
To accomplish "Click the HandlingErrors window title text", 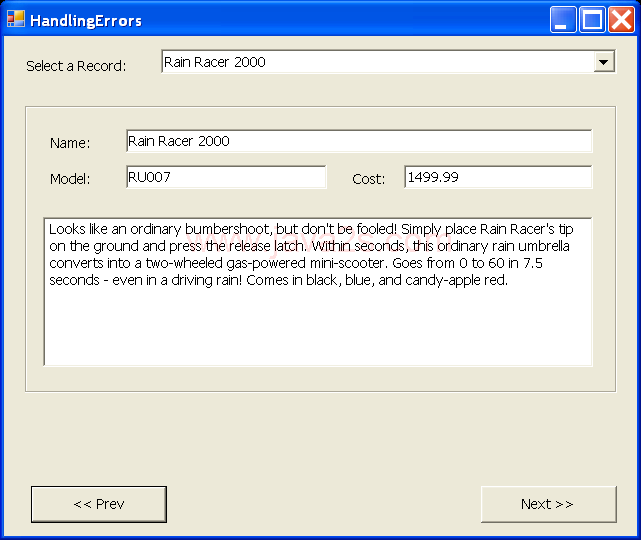I will pos(86,20).
